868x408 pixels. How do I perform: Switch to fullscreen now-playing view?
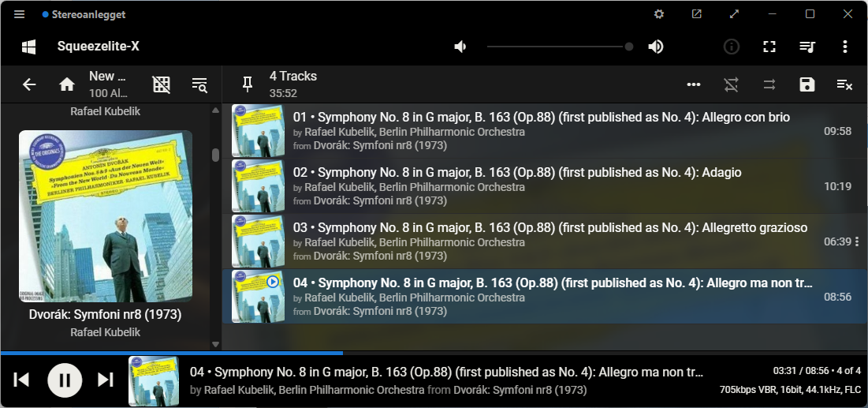point(769,47)
